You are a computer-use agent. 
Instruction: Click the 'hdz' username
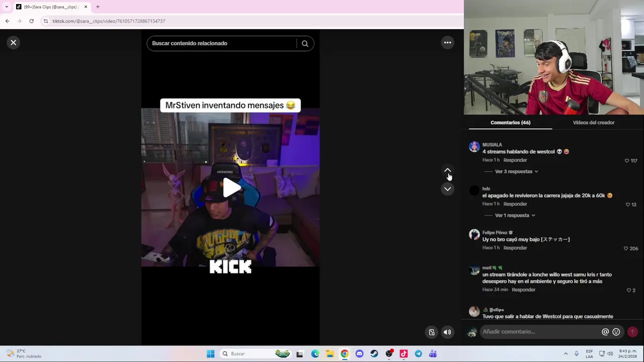pos(486,189)
